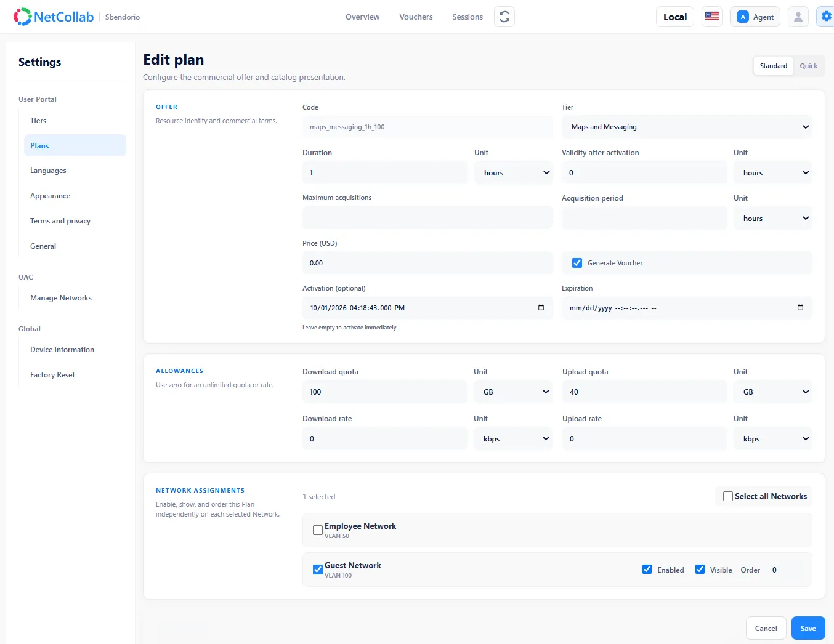
Task: Open Appearance settings
Action: pos(75,196)
